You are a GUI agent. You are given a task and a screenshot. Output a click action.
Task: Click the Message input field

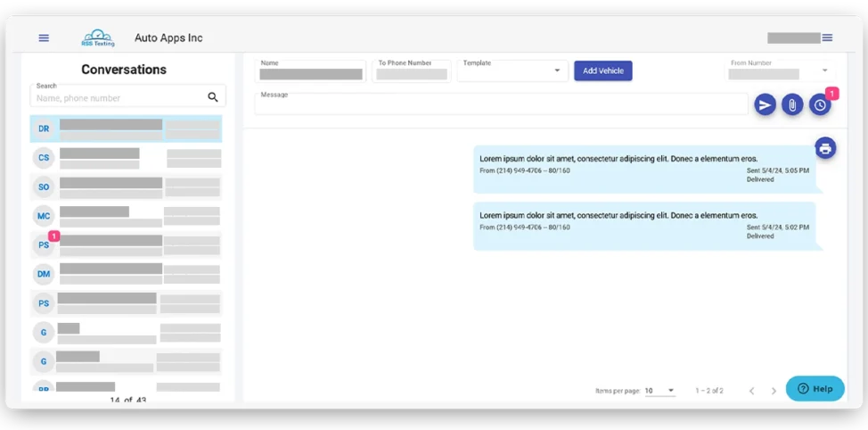click(501, 105)
